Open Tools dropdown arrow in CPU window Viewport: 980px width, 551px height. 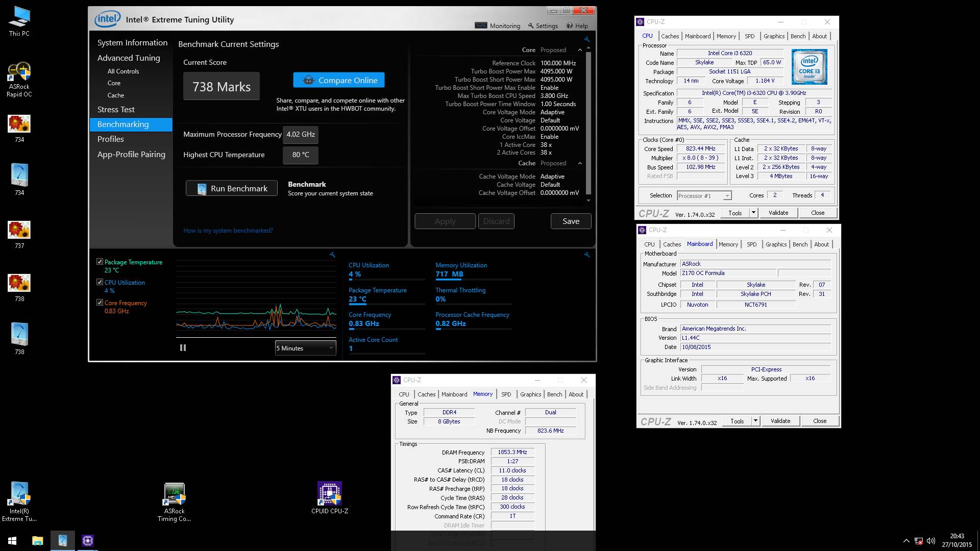753,213
